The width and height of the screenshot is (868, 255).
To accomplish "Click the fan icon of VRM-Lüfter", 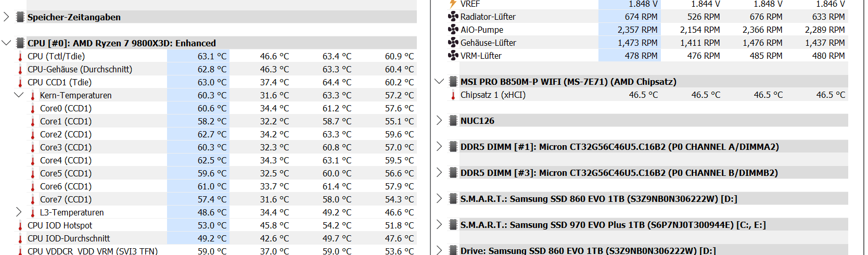I will 453,55.
